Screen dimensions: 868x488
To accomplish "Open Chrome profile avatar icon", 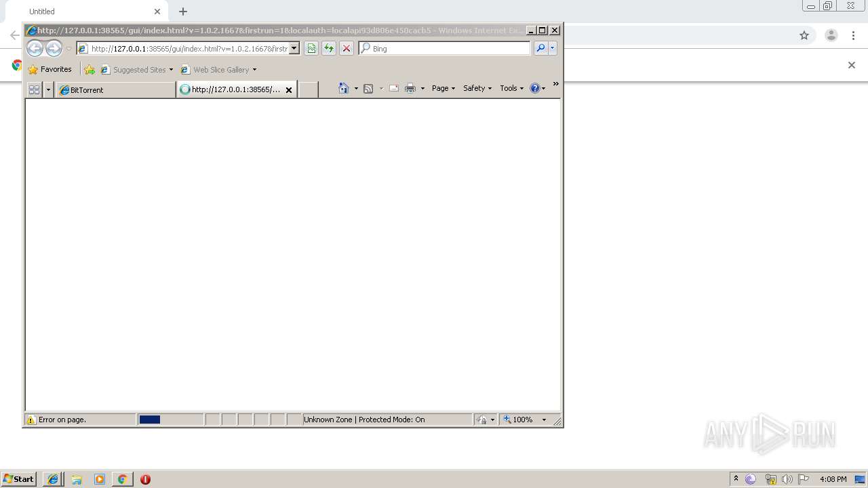I will click(x=831, y=35).
